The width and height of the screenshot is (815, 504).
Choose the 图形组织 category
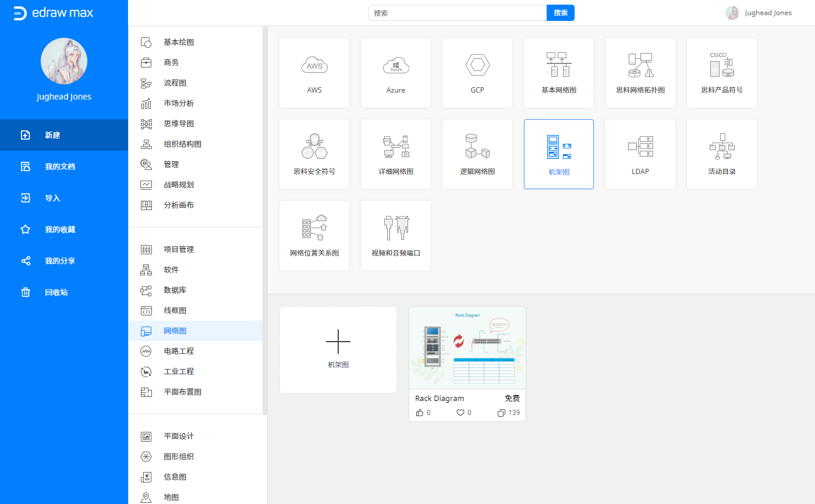coord(196,456)
